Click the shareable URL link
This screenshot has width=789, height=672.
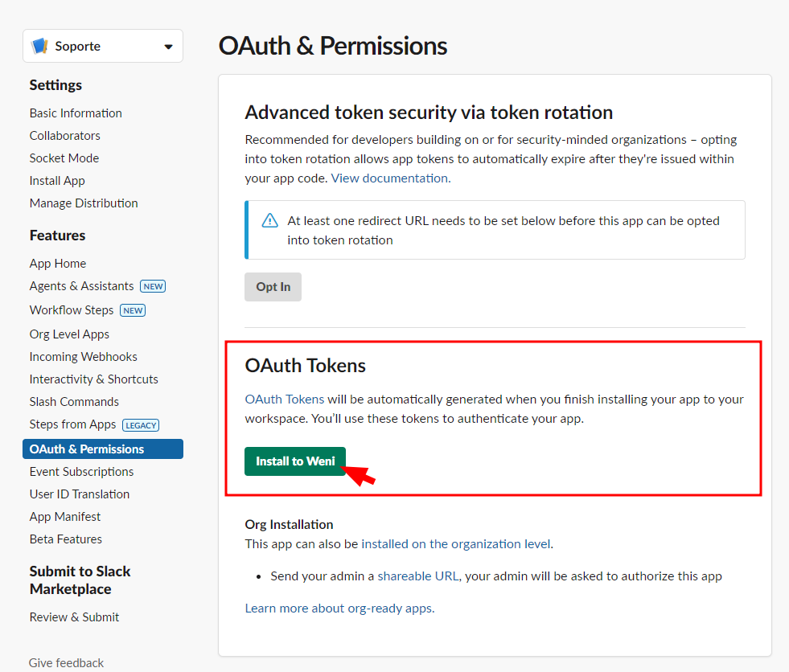coord(417,576)
